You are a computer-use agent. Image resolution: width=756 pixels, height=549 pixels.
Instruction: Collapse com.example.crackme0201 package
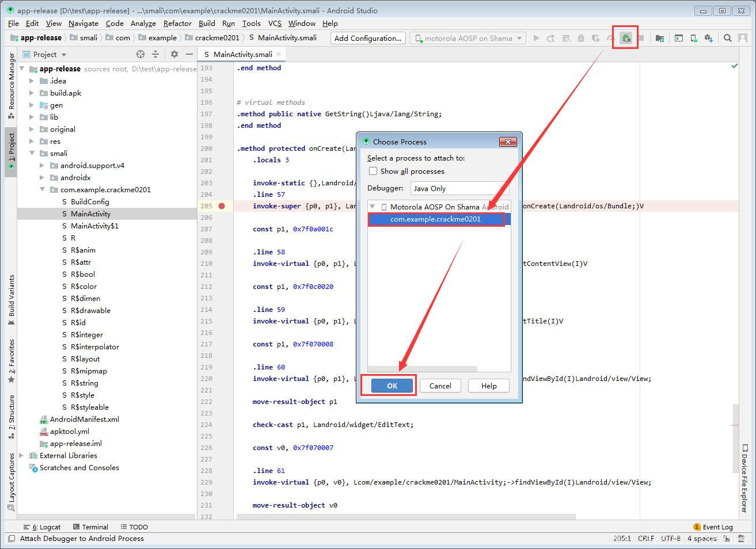point(42,190)
